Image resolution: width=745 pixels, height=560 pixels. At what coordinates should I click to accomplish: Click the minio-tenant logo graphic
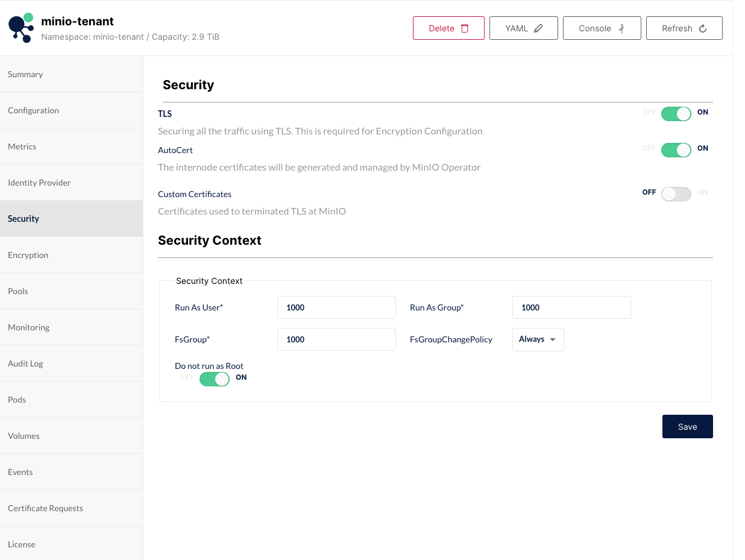tap(20, 28)
